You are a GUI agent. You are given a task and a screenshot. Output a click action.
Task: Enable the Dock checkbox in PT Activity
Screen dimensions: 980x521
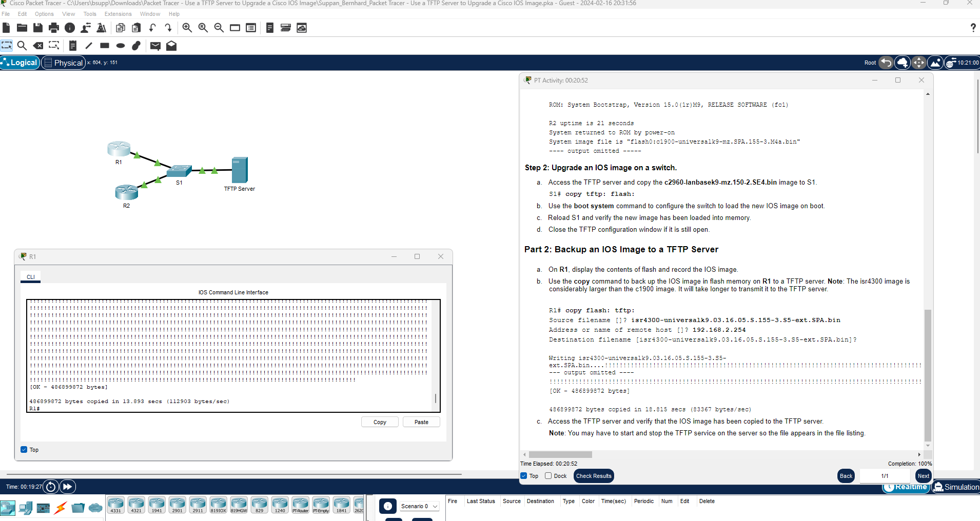click(x=548, y=476)
